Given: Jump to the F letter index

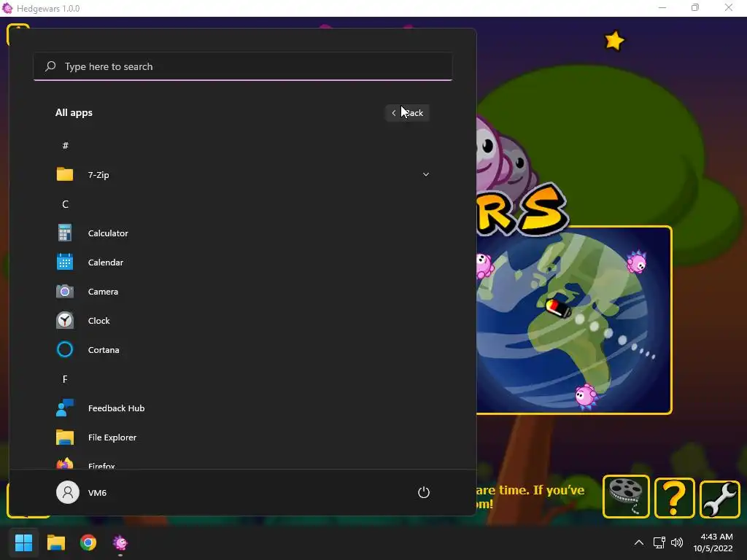Looking at the screenshot, I should pos(65,379).
